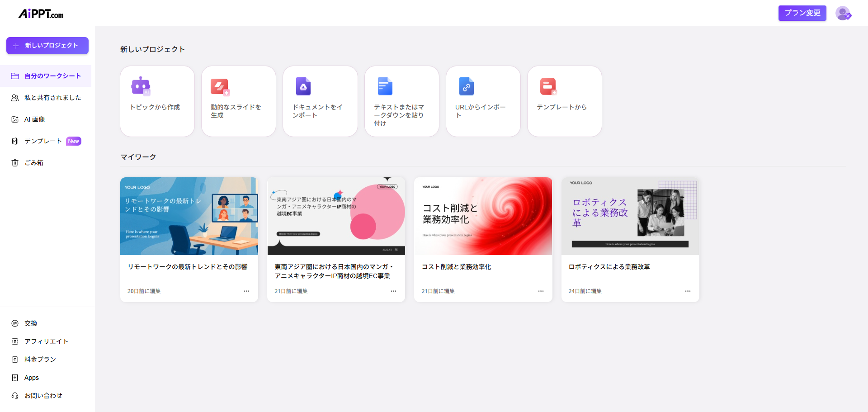Open the ごみ箱 trash in sidebar
Screen dimensions: 868x412
(34, 163)
